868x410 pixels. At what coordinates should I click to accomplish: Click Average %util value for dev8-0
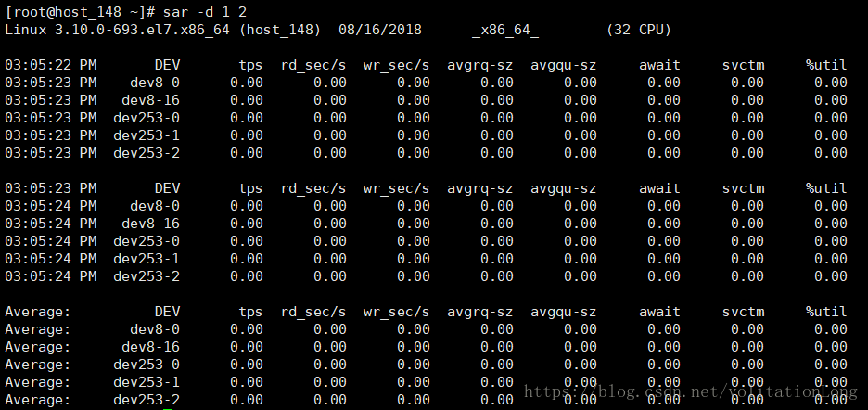[x=830, y=329]
